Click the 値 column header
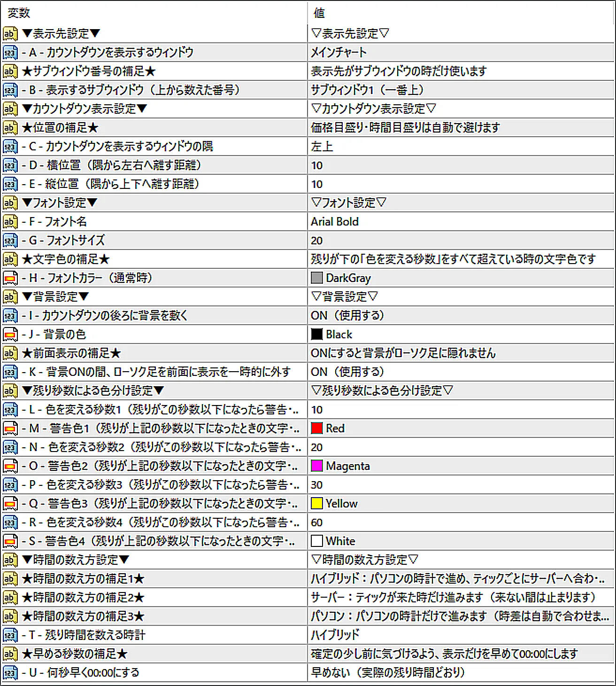The height and width of the screenshot is (686, 616). click(x=319, y=13)
